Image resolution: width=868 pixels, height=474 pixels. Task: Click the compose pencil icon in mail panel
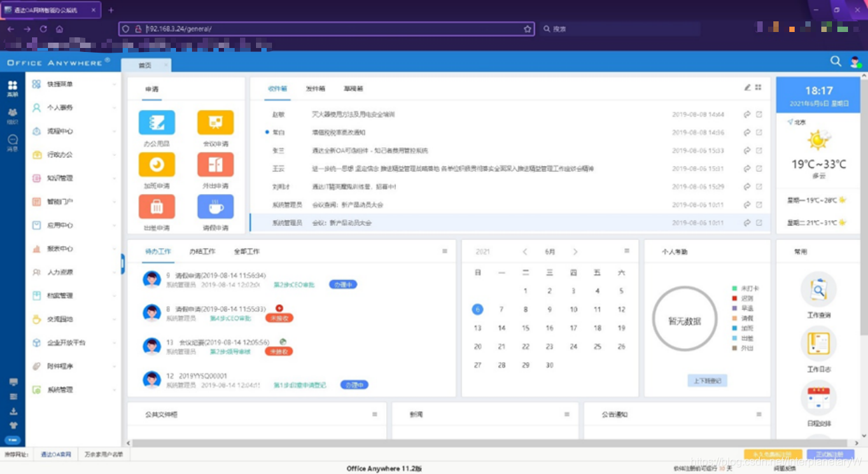747,87
